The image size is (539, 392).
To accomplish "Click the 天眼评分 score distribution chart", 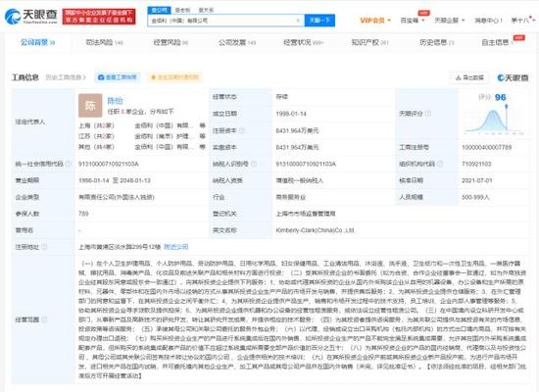I will pyautogui.click(x=494, y=119).
